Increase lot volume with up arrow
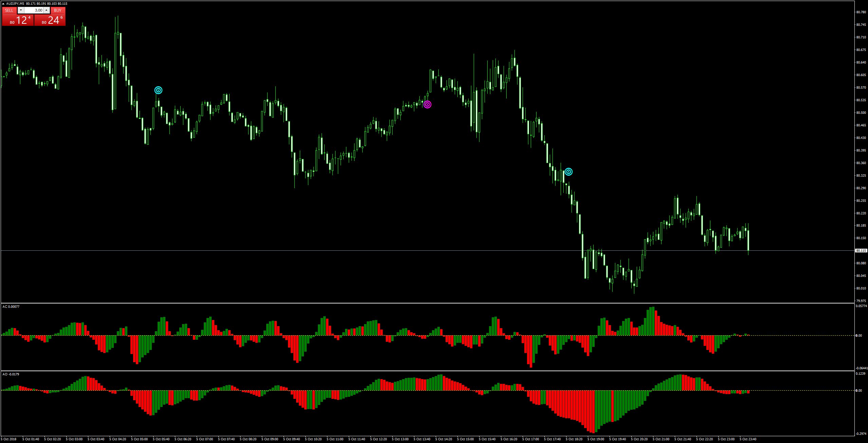868x443 pixels. (47, 11)
